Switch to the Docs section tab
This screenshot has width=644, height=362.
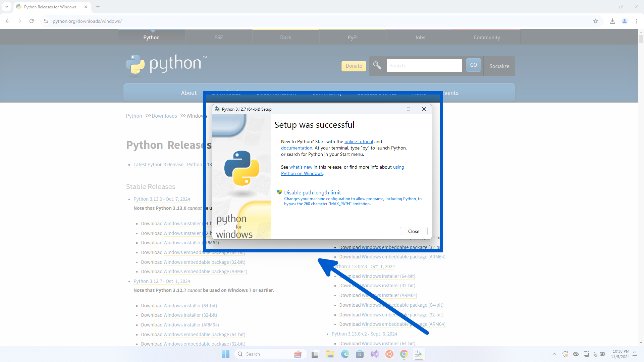click(x=285, y=37)
